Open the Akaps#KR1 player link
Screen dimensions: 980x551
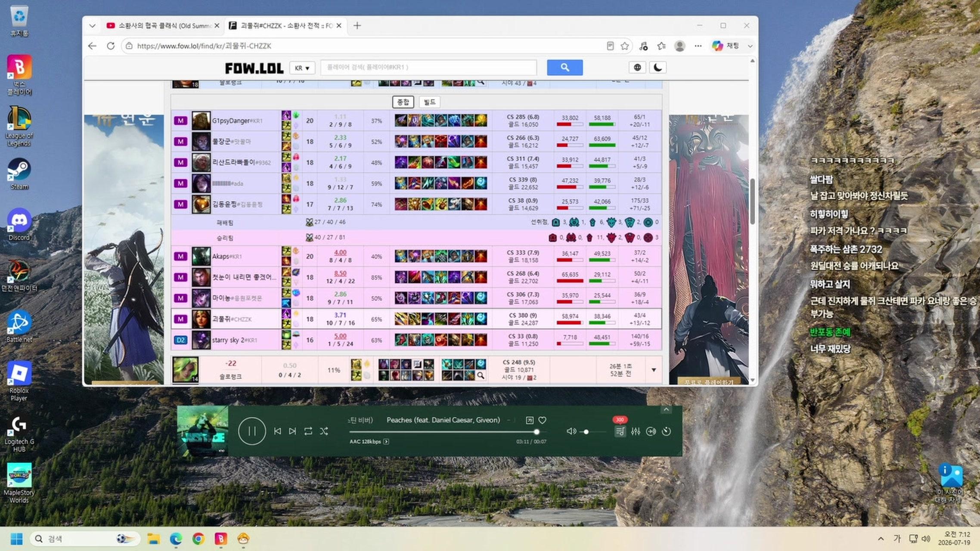(x=227, y=257)
